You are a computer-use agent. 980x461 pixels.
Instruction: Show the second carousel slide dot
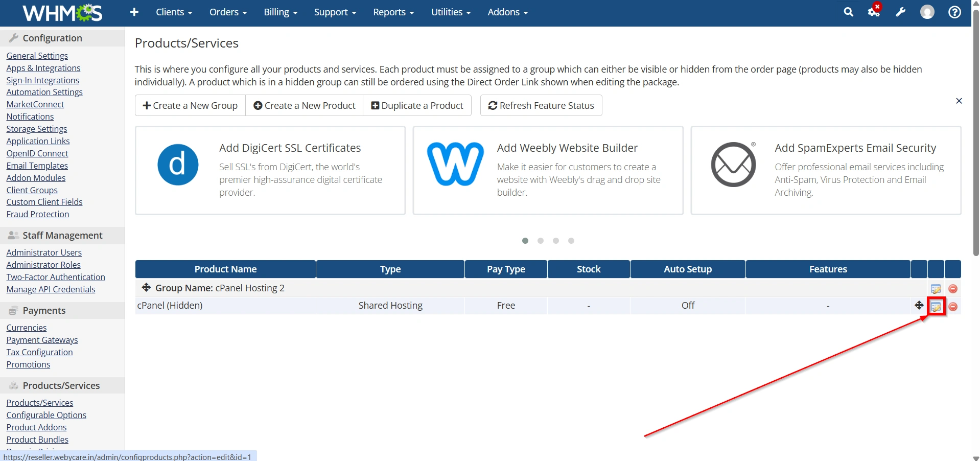pos(541,241)
